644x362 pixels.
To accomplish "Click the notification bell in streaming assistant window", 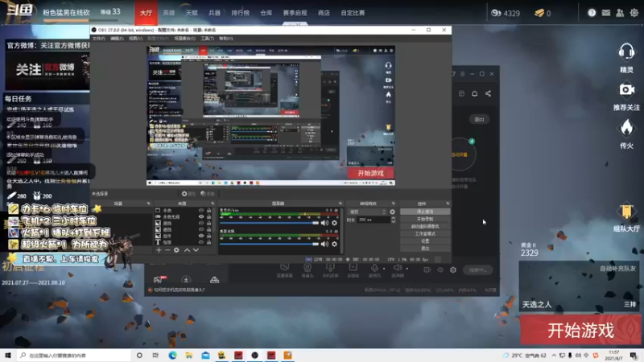I will (474, 93).
